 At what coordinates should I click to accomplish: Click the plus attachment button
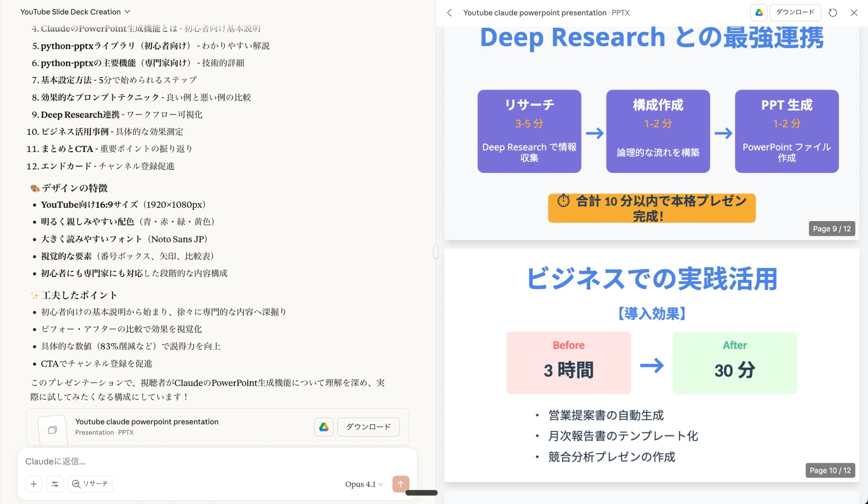[x=34, y=484]
